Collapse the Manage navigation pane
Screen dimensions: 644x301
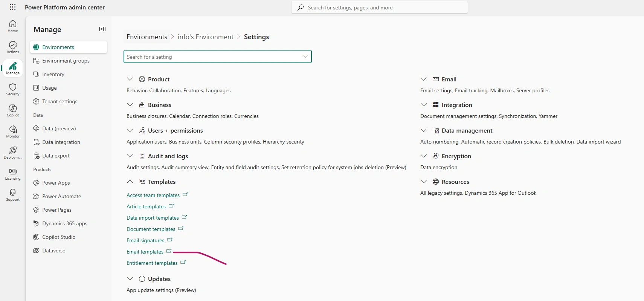102,29
